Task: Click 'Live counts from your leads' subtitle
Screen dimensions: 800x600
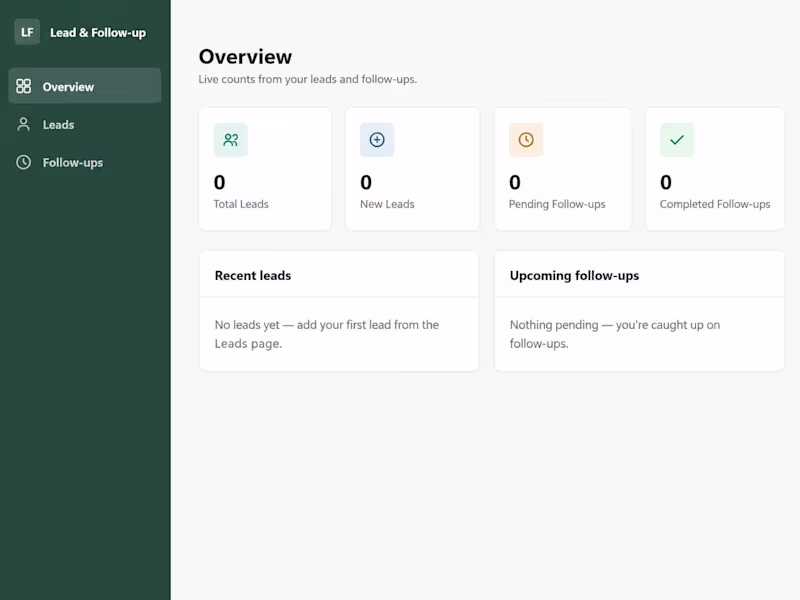Action: 308,80
